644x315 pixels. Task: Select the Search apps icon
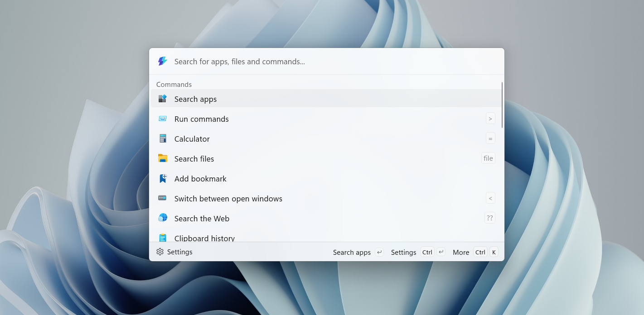point(163,99)
